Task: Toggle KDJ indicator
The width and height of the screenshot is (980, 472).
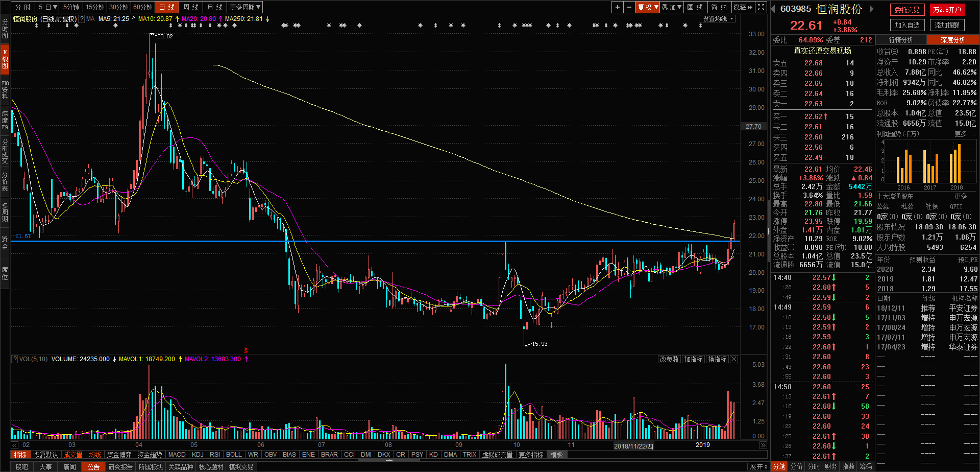Action: [x=198, y=455]
